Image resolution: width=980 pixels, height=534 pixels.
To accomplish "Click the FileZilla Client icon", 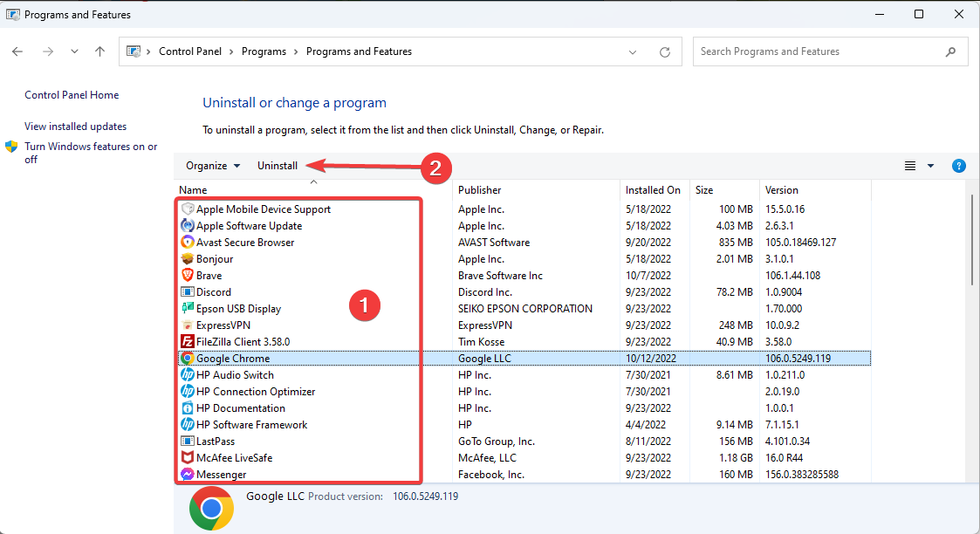I will tap(188, 342).
